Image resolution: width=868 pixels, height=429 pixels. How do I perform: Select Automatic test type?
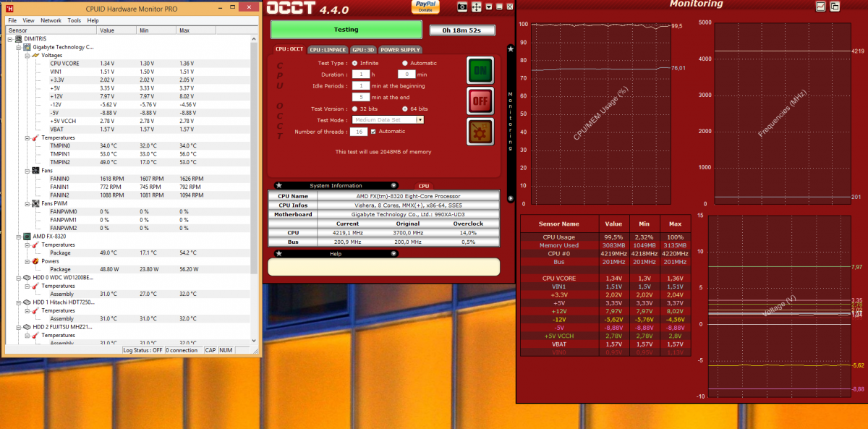pyautogui.click(x=404, y=63)
